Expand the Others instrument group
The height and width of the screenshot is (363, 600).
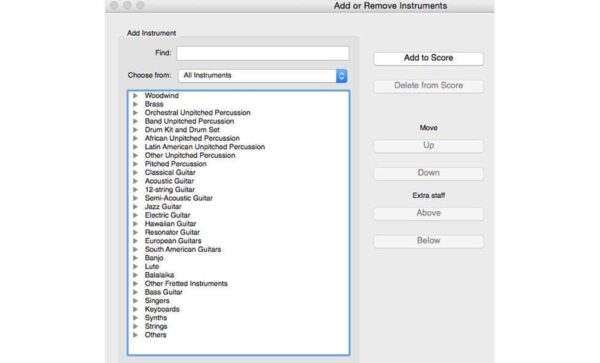[x=135, y=335]
